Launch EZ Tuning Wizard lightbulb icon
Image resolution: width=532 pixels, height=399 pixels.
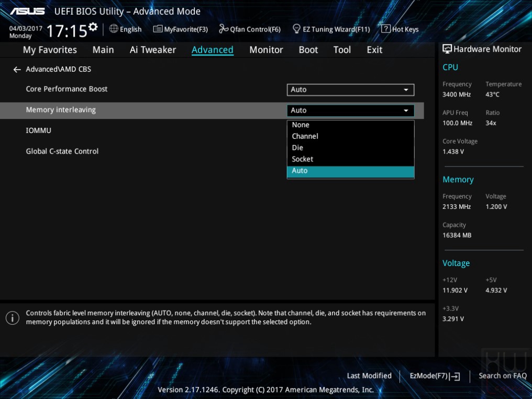(x=296, y=29)
